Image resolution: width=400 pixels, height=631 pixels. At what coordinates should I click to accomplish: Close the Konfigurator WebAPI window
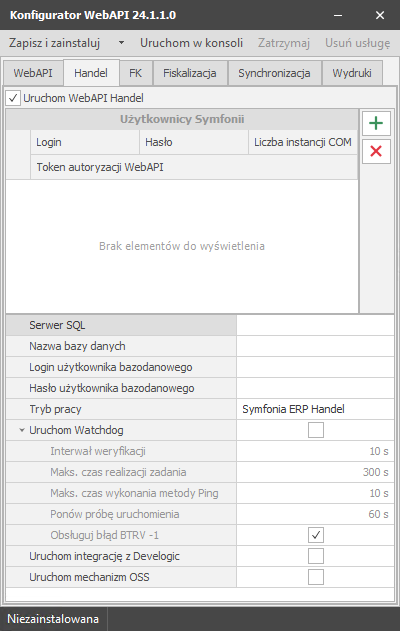(379, 15)
